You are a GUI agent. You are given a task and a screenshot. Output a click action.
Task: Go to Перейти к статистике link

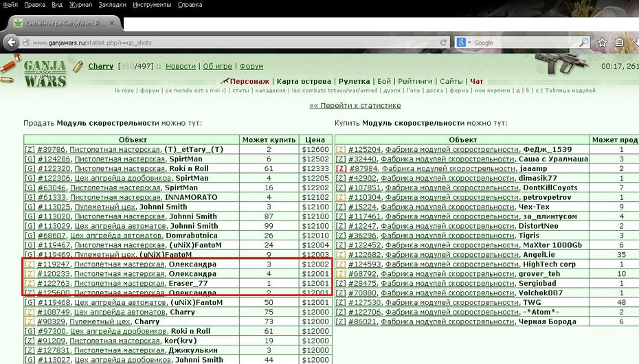(355, 106)
